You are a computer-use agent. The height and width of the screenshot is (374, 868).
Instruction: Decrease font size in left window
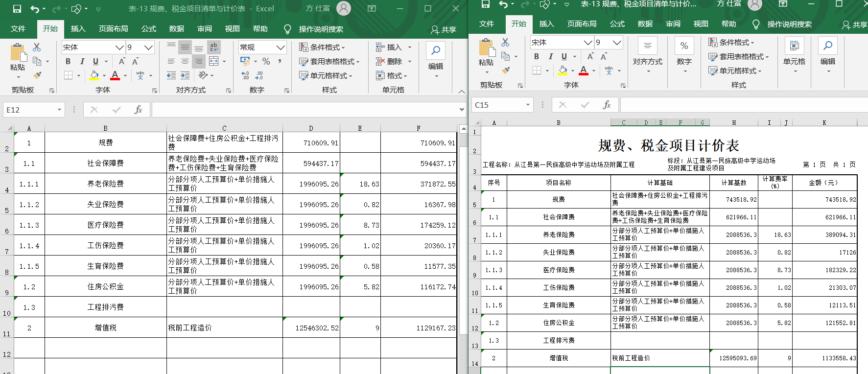click(135, 61)
